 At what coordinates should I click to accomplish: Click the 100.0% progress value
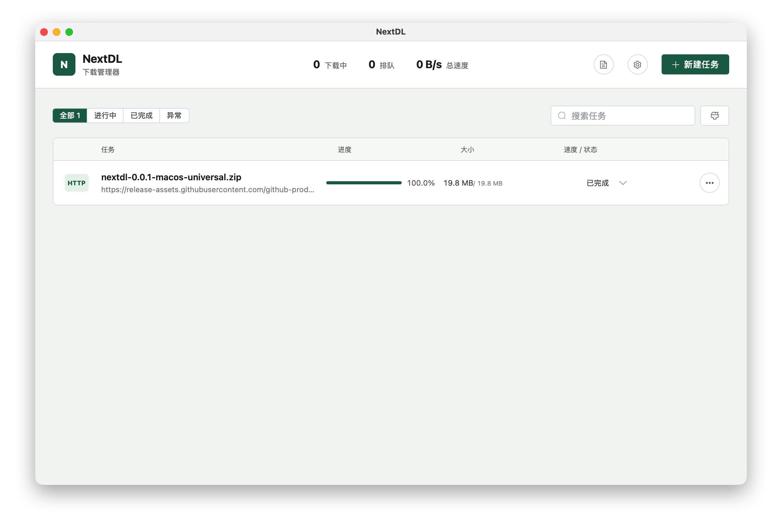click(x=421, y=183)
